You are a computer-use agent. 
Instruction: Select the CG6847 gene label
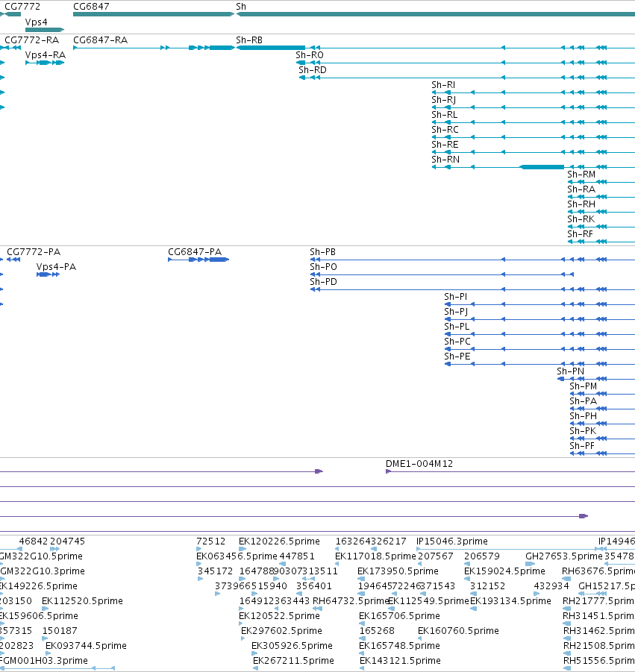91,7
